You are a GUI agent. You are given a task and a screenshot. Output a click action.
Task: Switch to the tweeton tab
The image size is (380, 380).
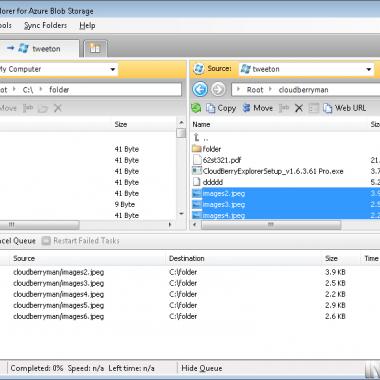[39, 49]
